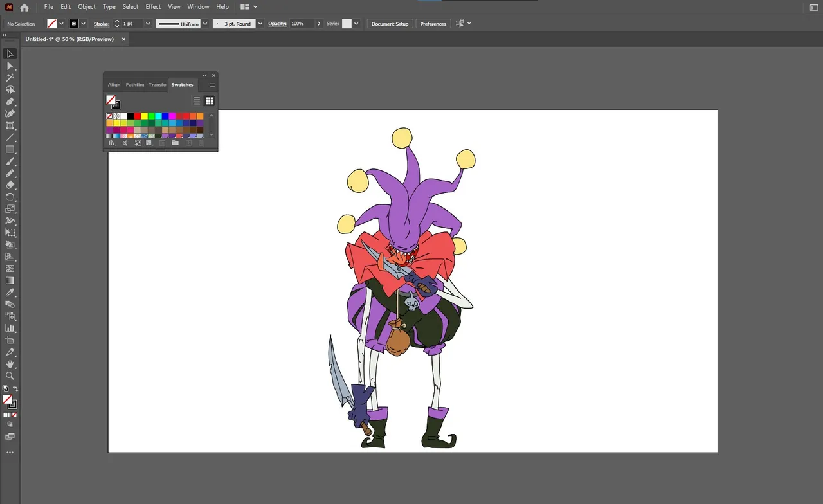The width and height of the screenshot is (823, 504).
Task: Click the Stroke label link
Action: point(102,24)
